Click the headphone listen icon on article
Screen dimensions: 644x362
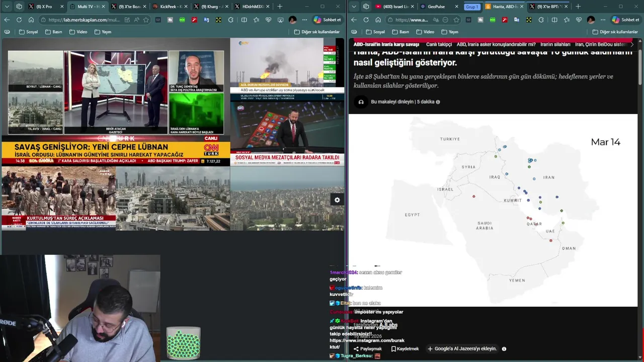[361, 102]
